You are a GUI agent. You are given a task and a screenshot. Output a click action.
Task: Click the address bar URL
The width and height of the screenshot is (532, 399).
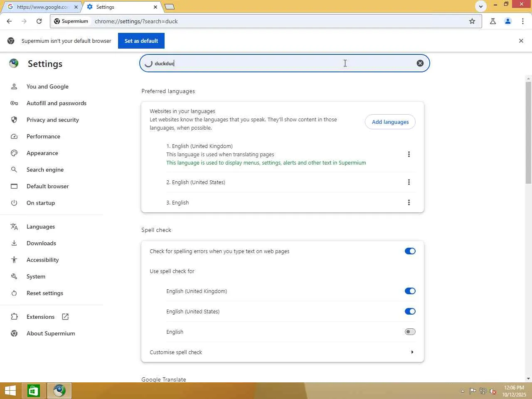(136, 21)
